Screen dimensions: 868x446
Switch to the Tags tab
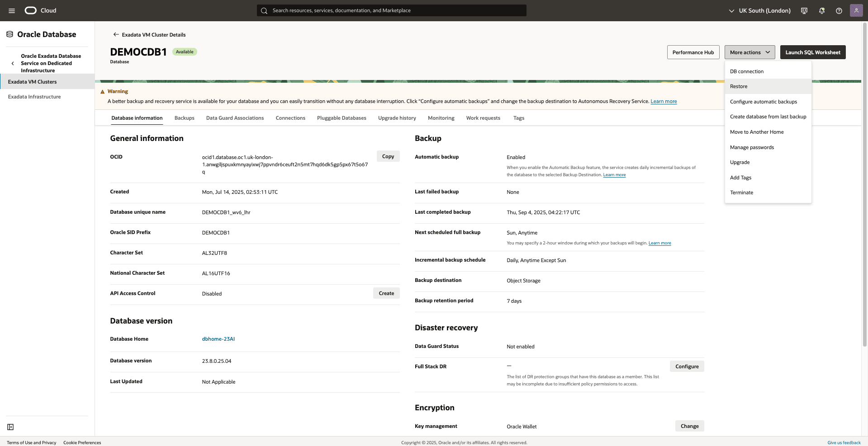[x=519, y=118]
